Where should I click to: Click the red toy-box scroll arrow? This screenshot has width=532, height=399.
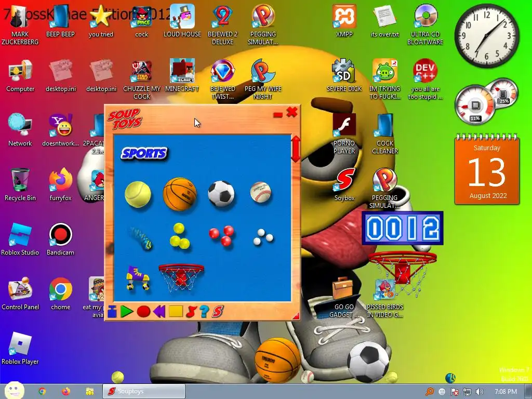(x=296, y=149)
